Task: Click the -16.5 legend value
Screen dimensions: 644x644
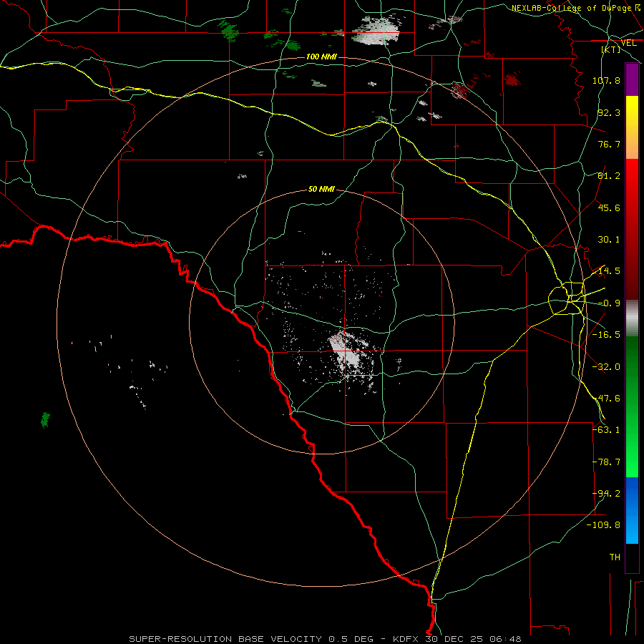Action: click(606, 335)
